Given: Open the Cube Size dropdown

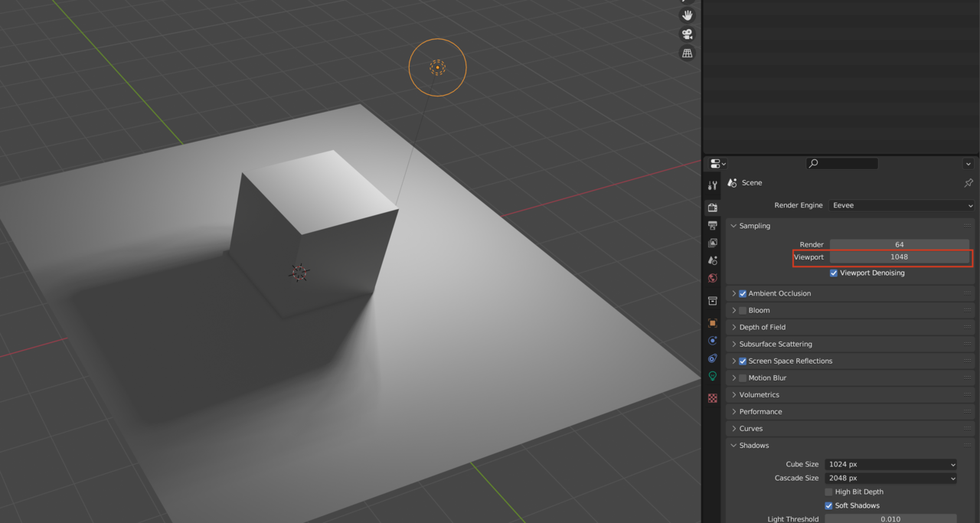Looking at the screenshot, I should (x=891, y=465).
